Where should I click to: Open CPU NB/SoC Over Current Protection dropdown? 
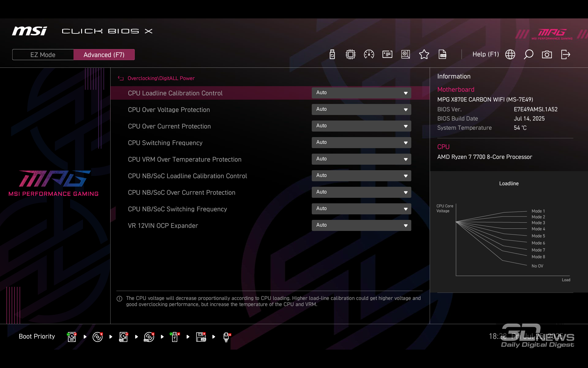click(361, 192)
